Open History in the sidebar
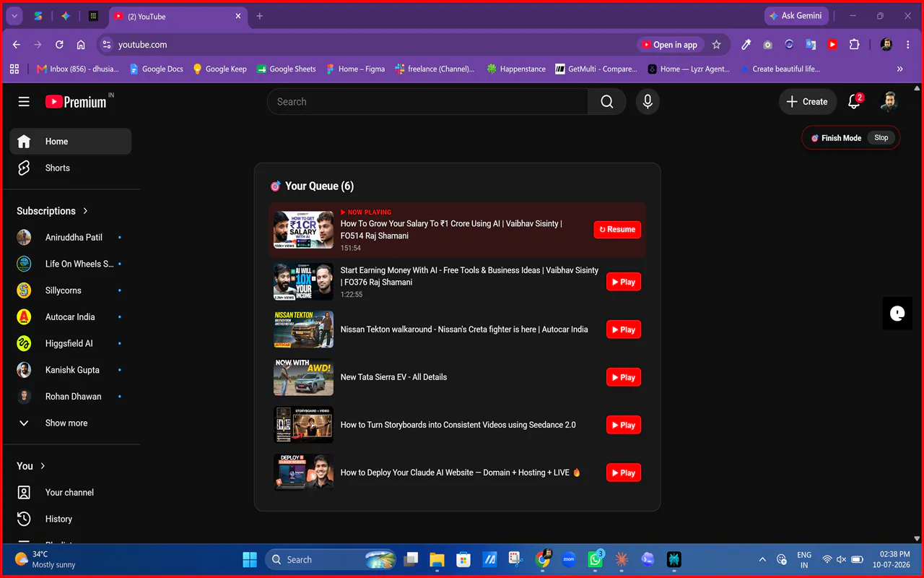The height and width of the screenshot is (578, 924). pyautogui.click(x=71, y=519)
